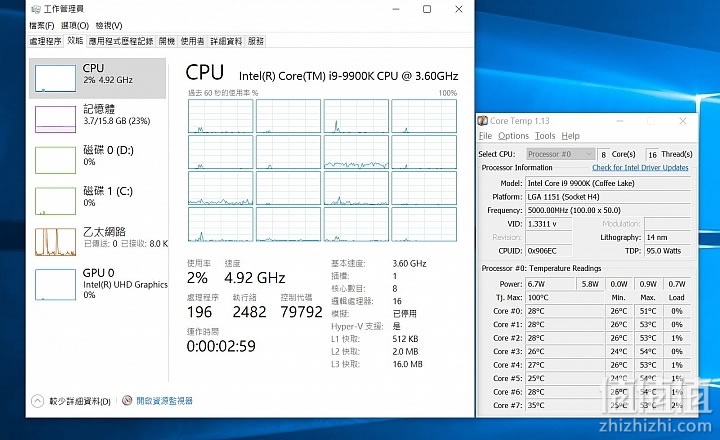Switch to the 詳細資料 tab
The height and width of the screenshot is (440, 720).
point(226,41)
